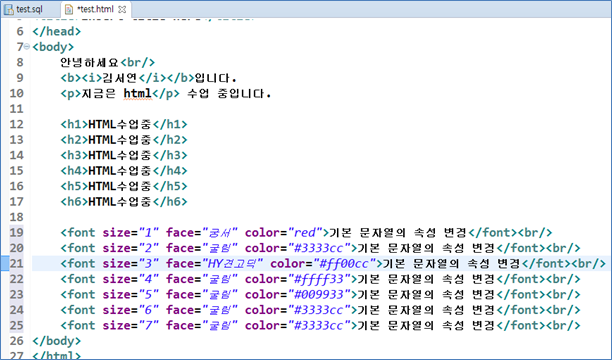
Task: Click the </h4> closing tag on line 15
Action: coord(170,171)
